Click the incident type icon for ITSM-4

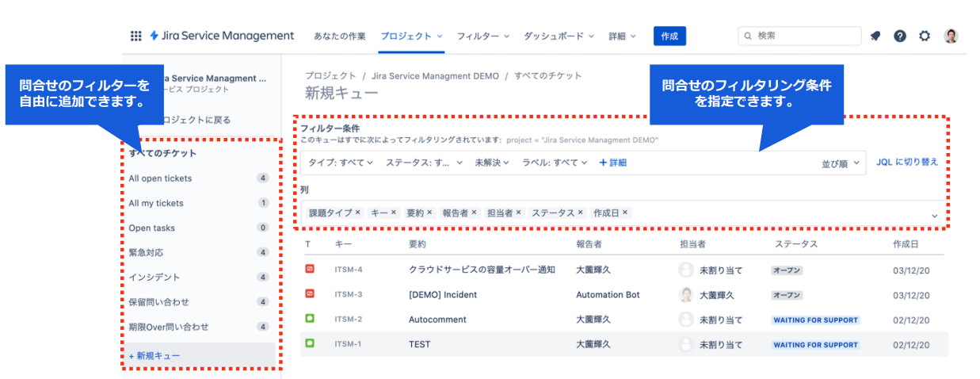coord(310,270)
